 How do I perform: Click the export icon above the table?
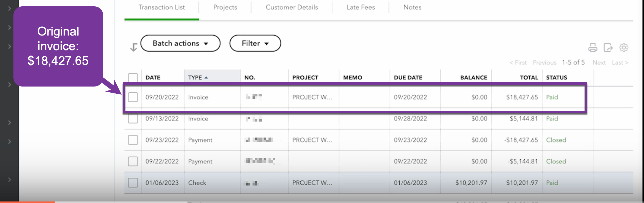point(608,47)
